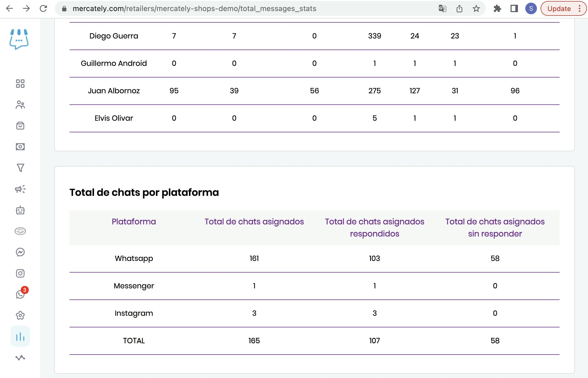Click agent name Guillermo Android

(114, 63)
